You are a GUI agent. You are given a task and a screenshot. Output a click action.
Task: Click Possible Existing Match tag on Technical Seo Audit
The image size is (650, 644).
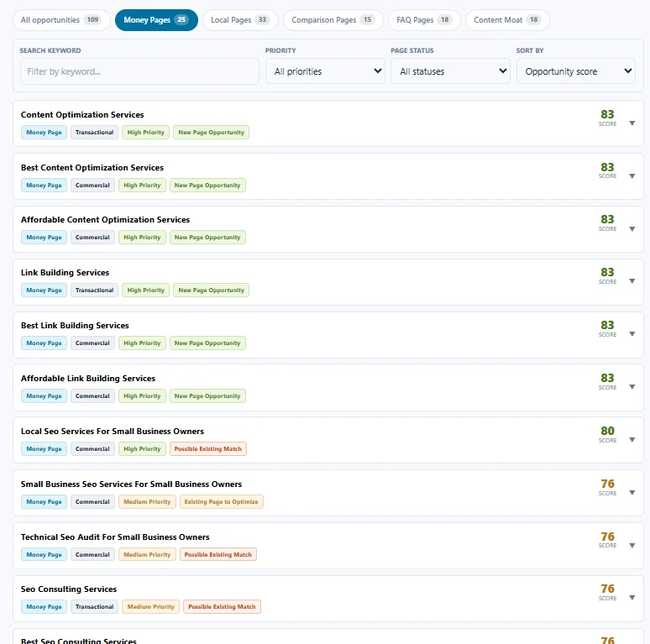pos(218,554)
